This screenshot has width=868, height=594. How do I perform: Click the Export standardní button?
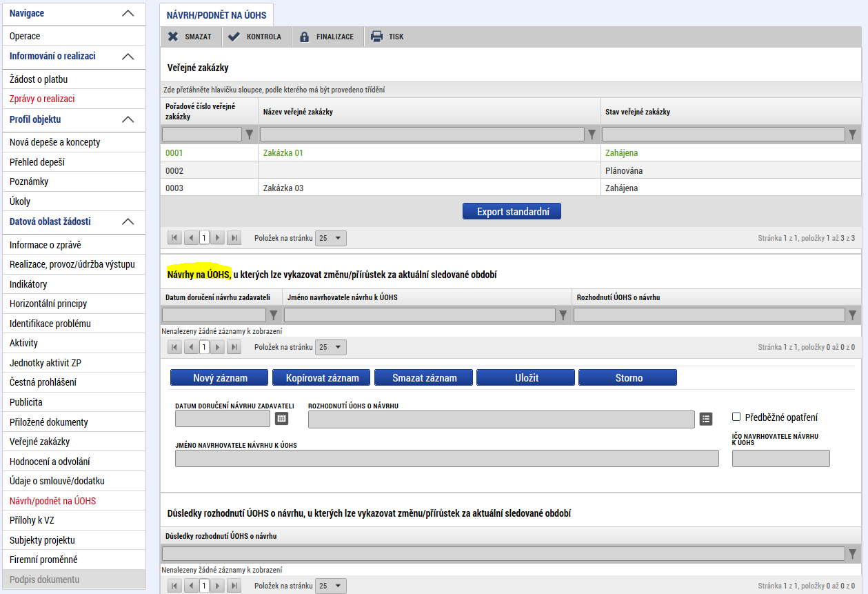coord(512,212)
